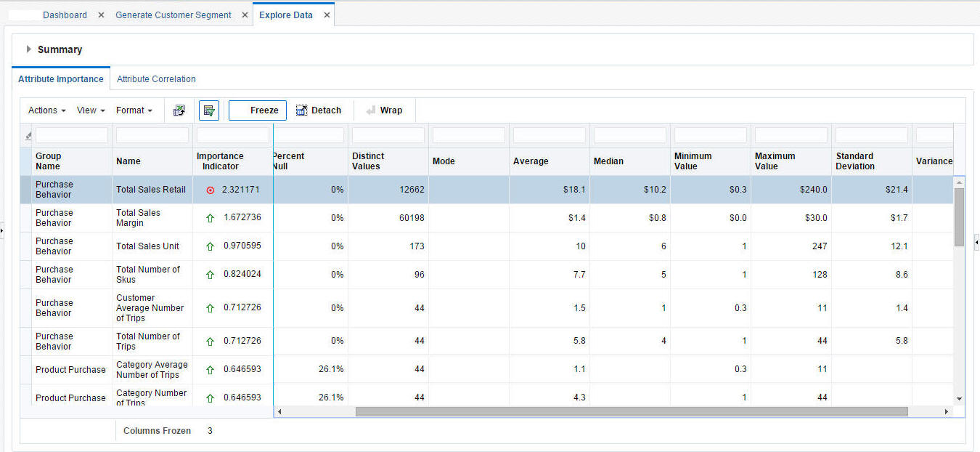Close the Dashboard tab

pos(101,15)
